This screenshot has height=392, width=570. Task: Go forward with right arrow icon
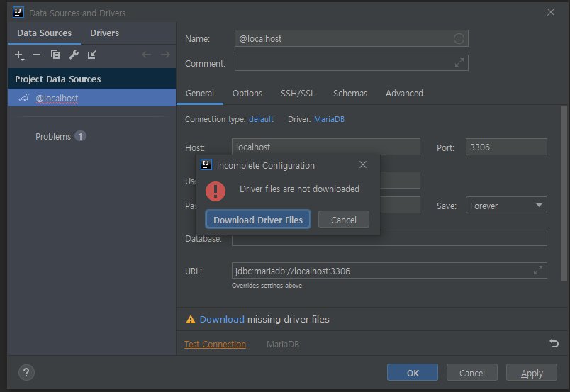click(x=165, y=55)
